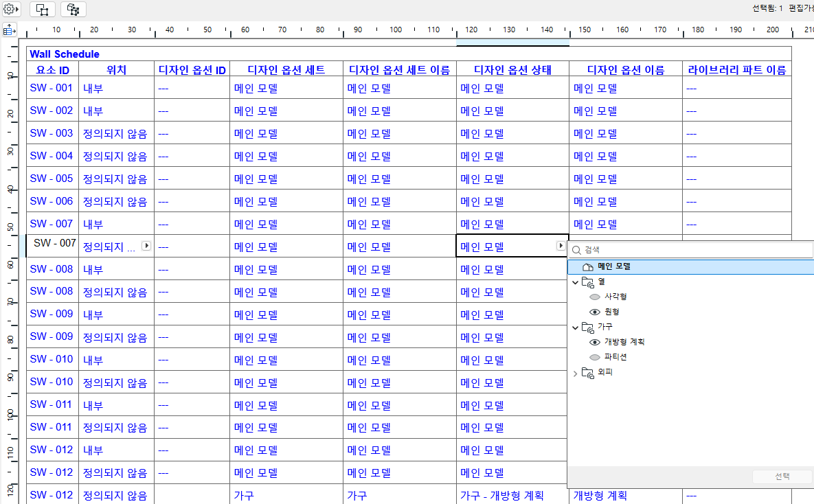Toggle visibility eye for 원형 option

coord(595,312)
